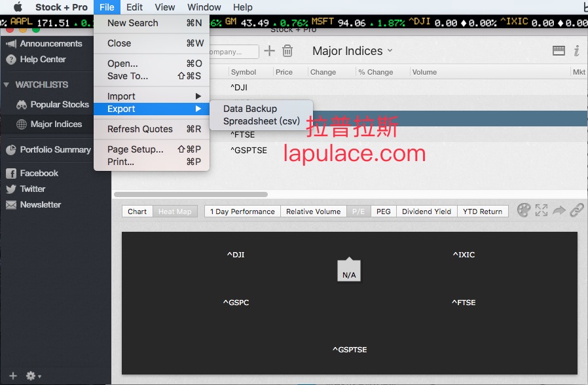Click the company search field
Viewport: 588px width, 385px height.
(x=234, y=52)
